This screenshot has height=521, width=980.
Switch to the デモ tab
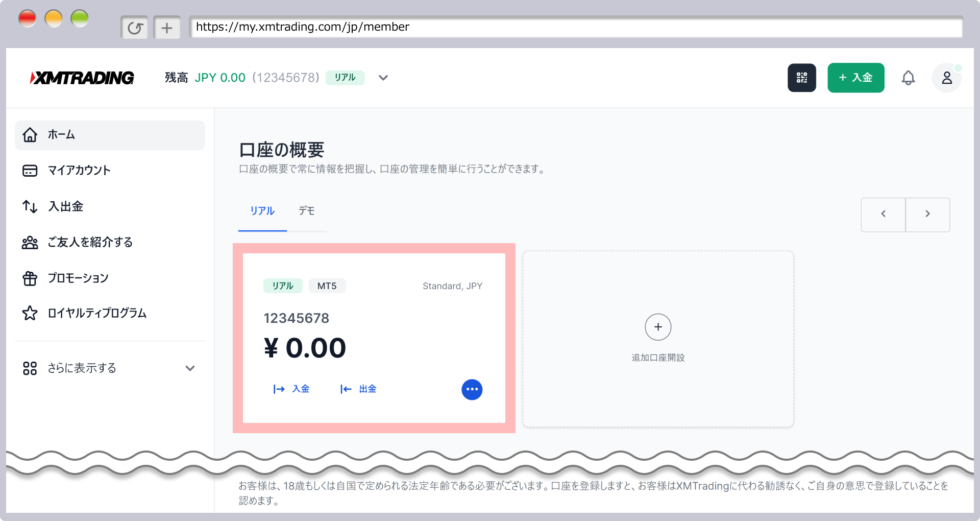point(306,211)
